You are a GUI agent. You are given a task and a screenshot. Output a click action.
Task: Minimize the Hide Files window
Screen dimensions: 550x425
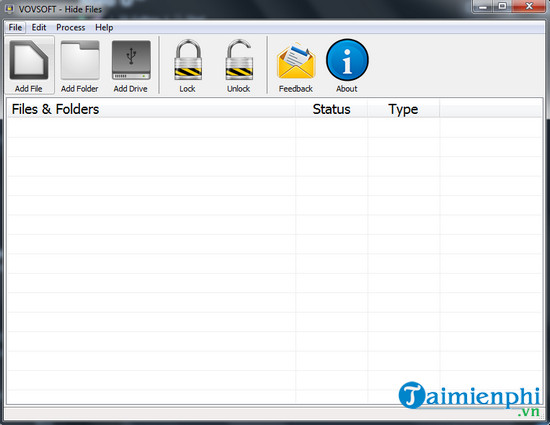484,7
